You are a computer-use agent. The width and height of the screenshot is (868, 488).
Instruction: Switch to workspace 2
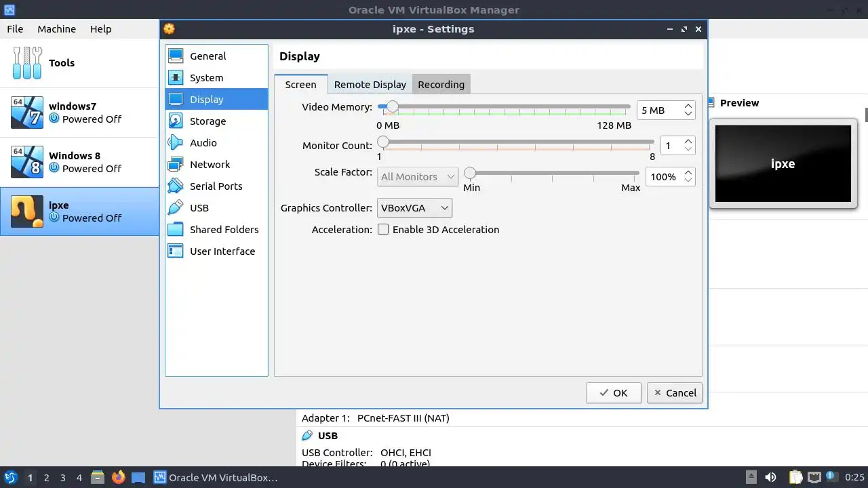[46, 478]
